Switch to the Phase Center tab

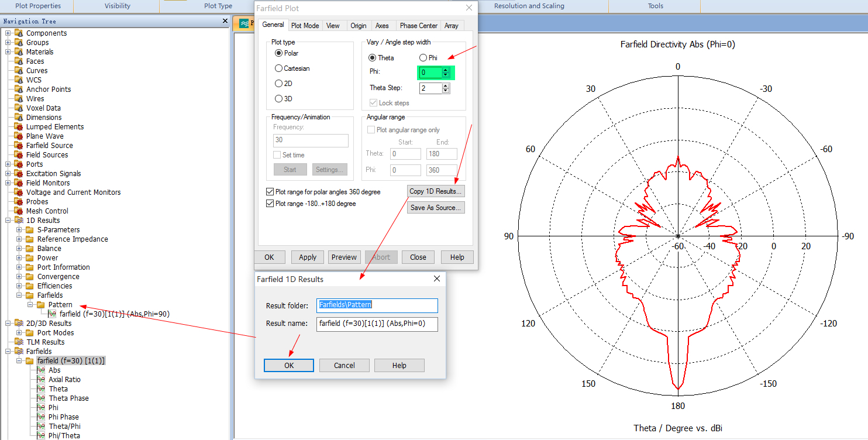pos(419,26)
